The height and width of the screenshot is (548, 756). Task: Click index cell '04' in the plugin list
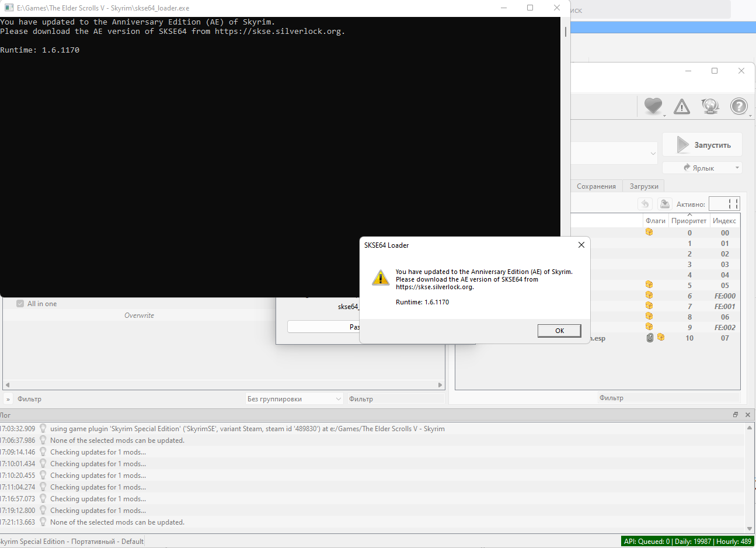pos(725,275)
